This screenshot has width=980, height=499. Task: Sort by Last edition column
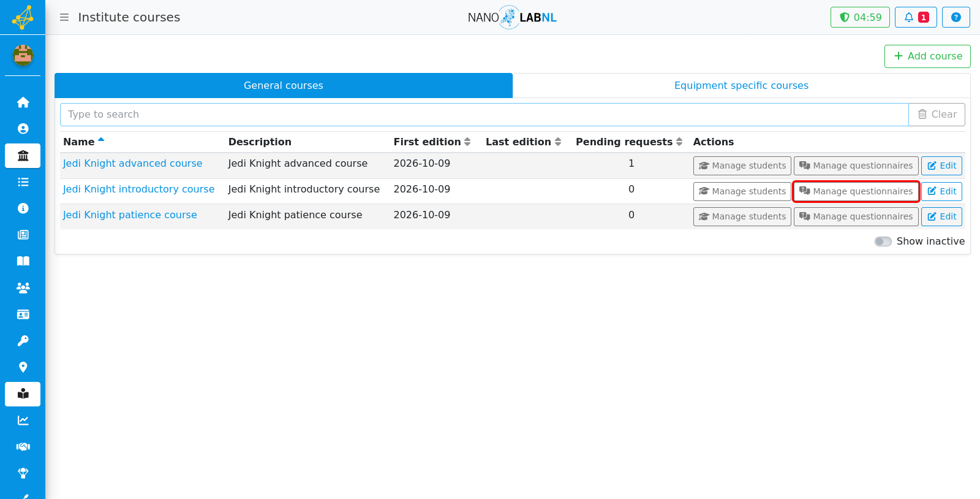523,142
